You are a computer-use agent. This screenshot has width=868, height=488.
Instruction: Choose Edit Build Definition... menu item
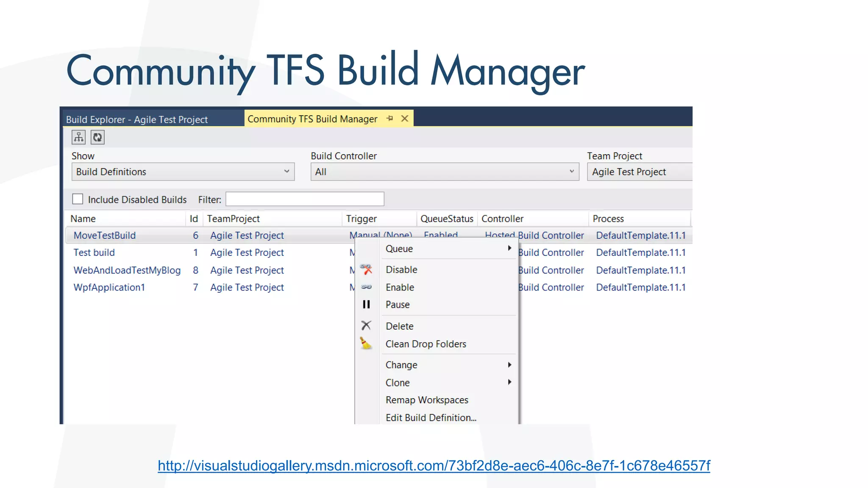click(x=431, y=418)
